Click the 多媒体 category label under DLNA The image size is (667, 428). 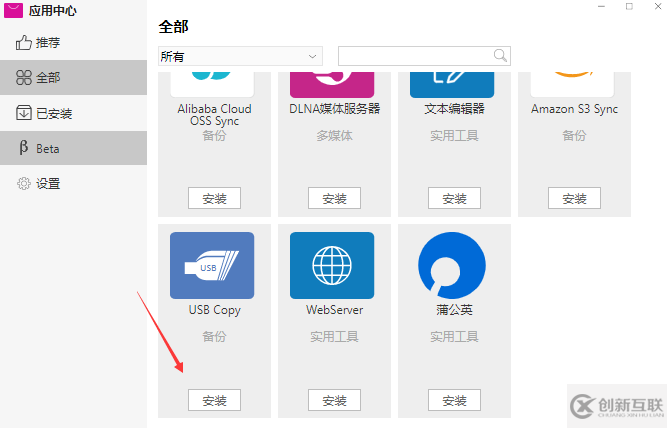pyautogui.click(x=334, y=136)
